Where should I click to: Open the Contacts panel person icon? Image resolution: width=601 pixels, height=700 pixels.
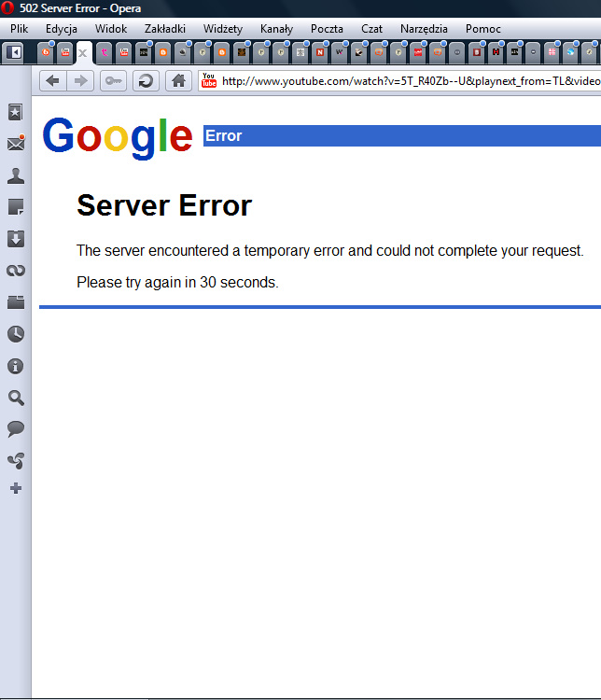[16, 175]
